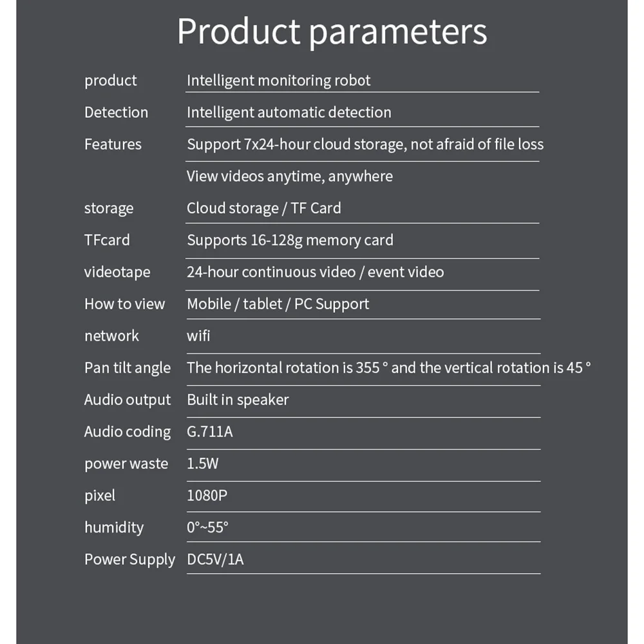Click "Supports 16-128g memory card" text

click(290, 240)
